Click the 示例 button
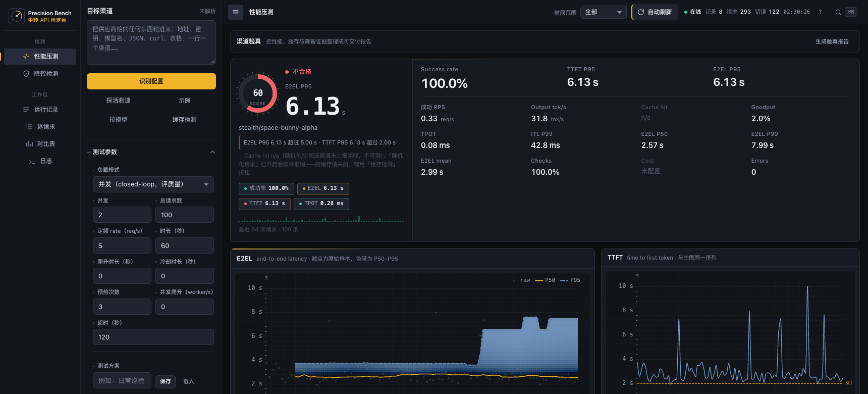 [185, 101]
